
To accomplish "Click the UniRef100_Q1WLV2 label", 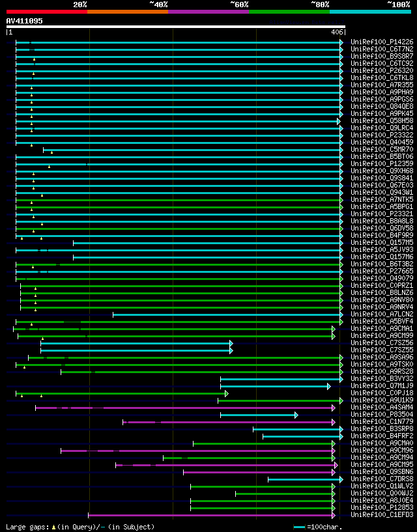I will click(x=382, y=486).
